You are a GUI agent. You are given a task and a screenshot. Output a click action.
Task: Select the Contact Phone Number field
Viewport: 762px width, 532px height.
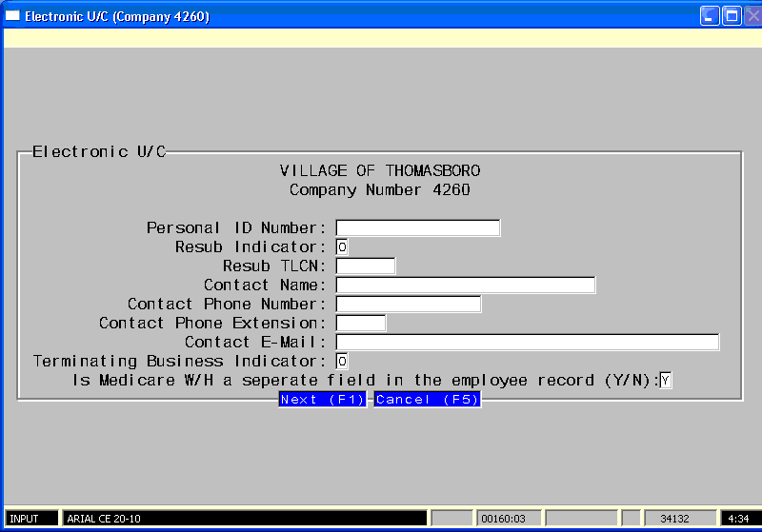click(x=408, y=305)
